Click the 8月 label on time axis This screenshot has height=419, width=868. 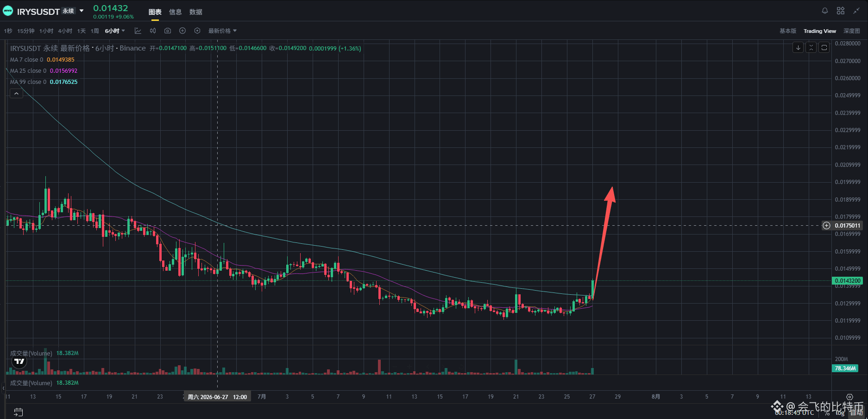pyautogui.click(x=656, y=397)
